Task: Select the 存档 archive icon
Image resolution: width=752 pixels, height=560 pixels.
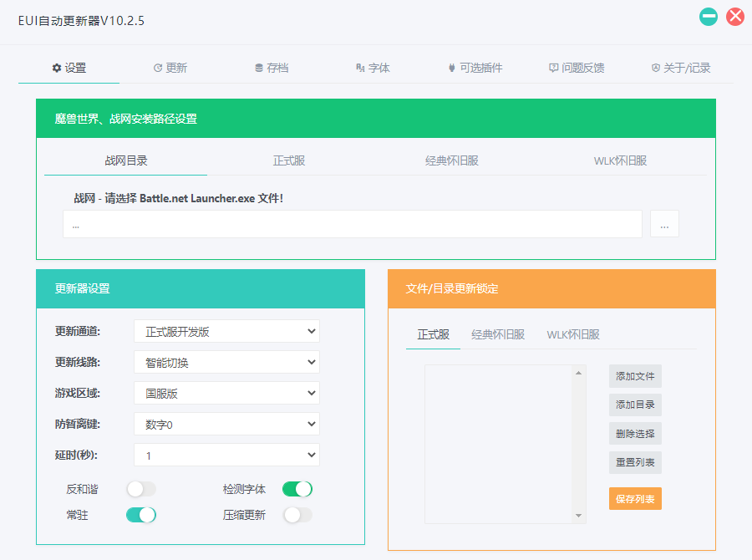Action: click(258, 69)
